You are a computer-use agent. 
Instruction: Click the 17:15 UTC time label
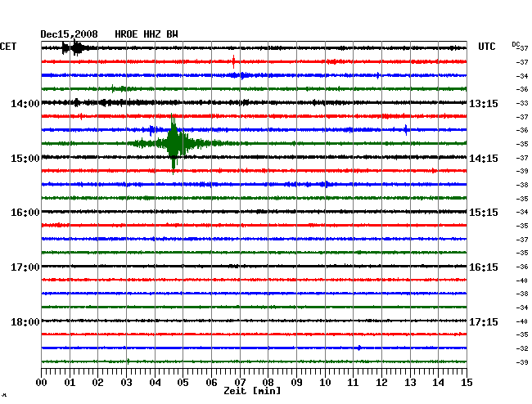[x=484, y=321]
